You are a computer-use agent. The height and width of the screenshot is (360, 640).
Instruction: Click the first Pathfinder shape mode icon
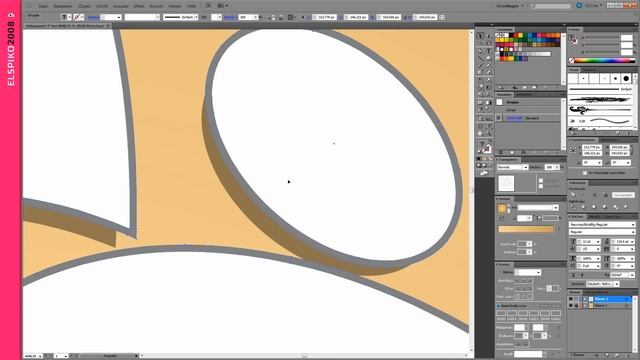[x=573, y=195]
